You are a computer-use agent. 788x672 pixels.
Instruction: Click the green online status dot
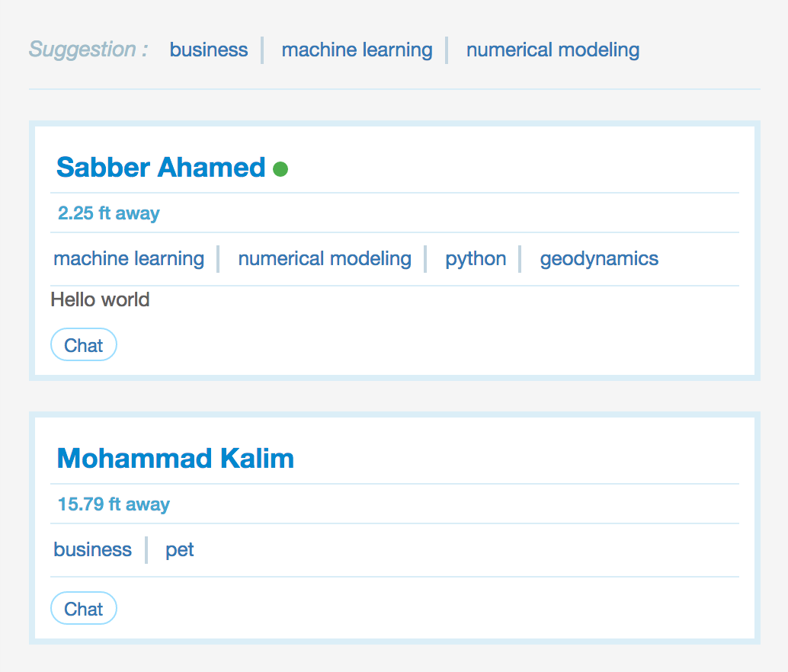point(280,169)
